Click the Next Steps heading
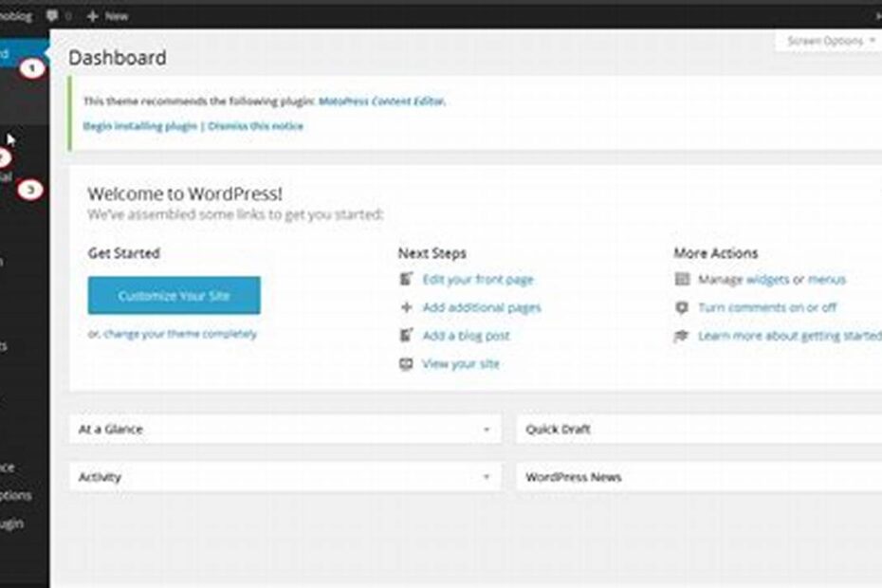 pos(432,253)
